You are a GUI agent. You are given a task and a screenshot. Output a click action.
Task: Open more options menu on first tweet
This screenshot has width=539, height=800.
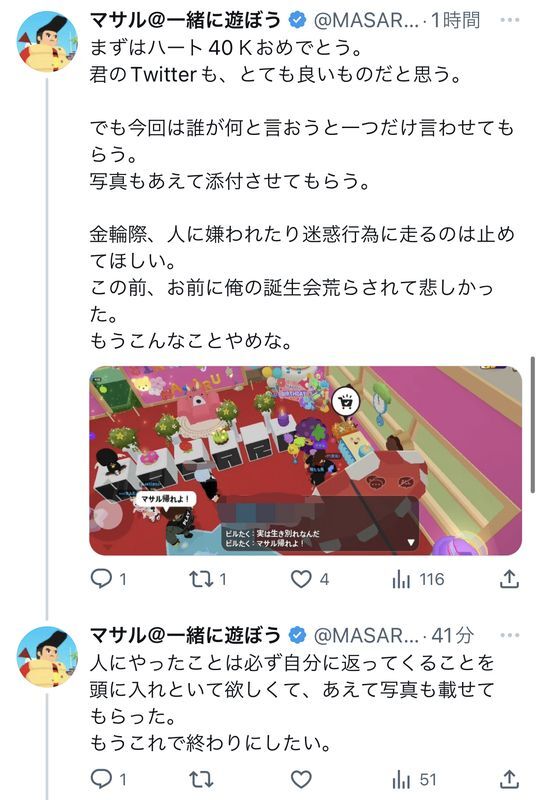[509, 20]
